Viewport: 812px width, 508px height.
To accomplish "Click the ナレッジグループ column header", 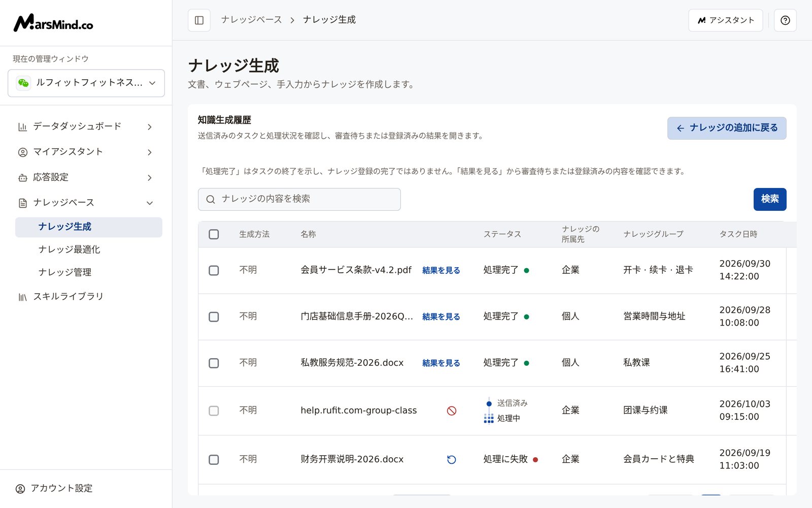I will (x=654, y=234).
